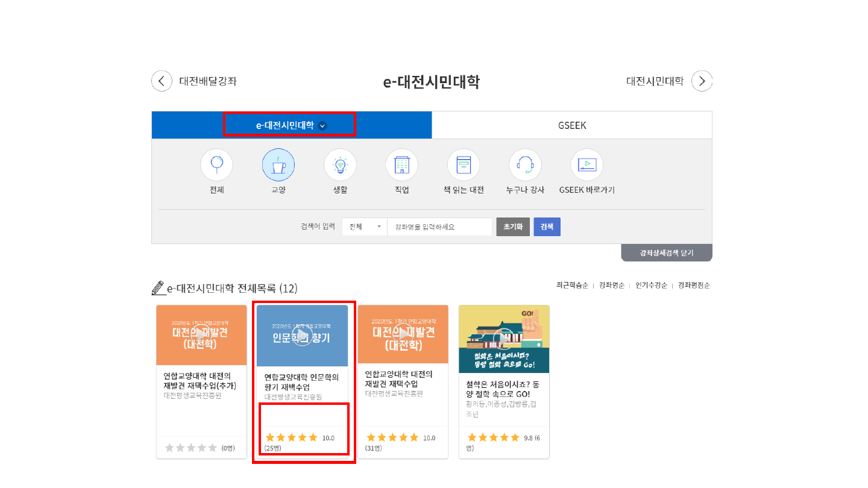The width and height of the screenshot is (868, 488).
Task: Go to previous section 대전배달강좌 arrow
Action: tap(162, 81)
